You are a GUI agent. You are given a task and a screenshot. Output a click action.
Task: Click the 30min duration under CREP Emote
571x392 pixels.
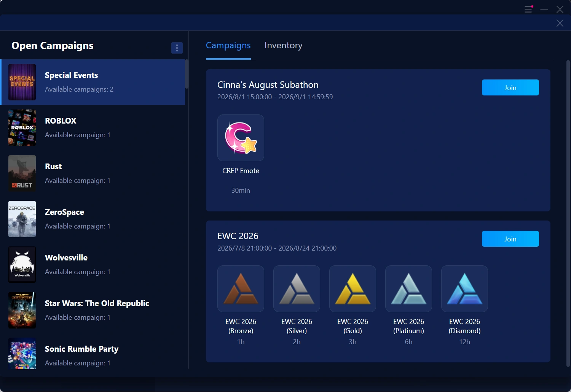[241, 190]
